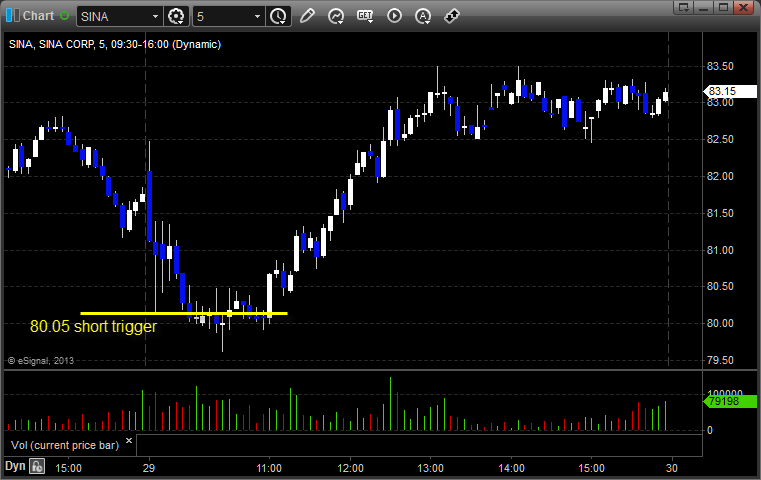Click the blue chart window link indicator
This screenshot has width=761, height=480.
[13, 16]
